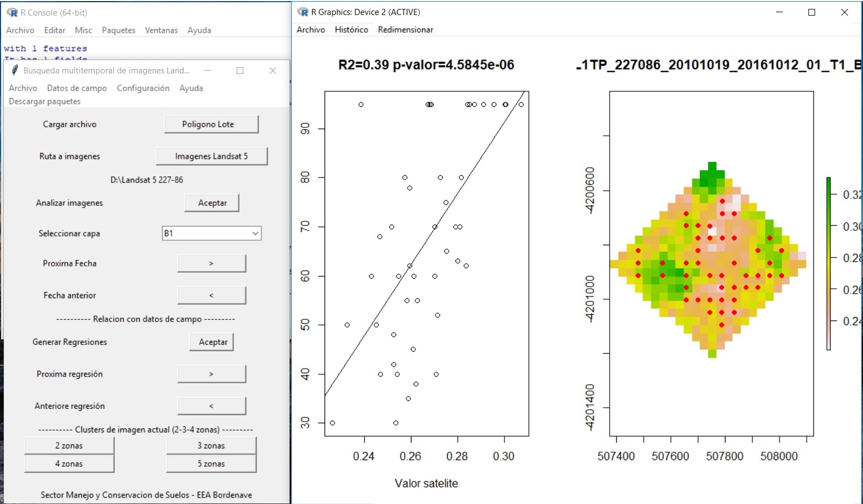Image resolution: width=863 pixels, height=504 pixels.
Task: Accept Generar Regresiones
Action: coord(213,342)
